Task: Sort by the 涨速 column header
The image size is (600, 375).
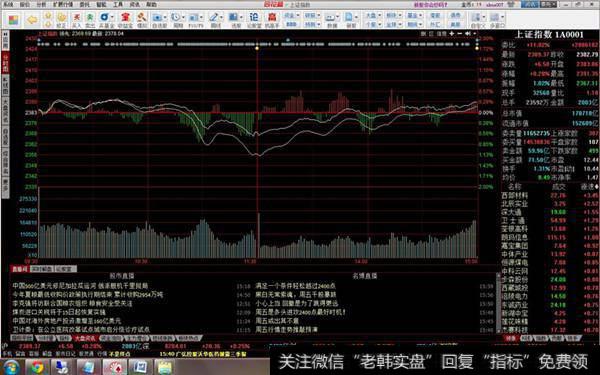Action: coord(589,187)
